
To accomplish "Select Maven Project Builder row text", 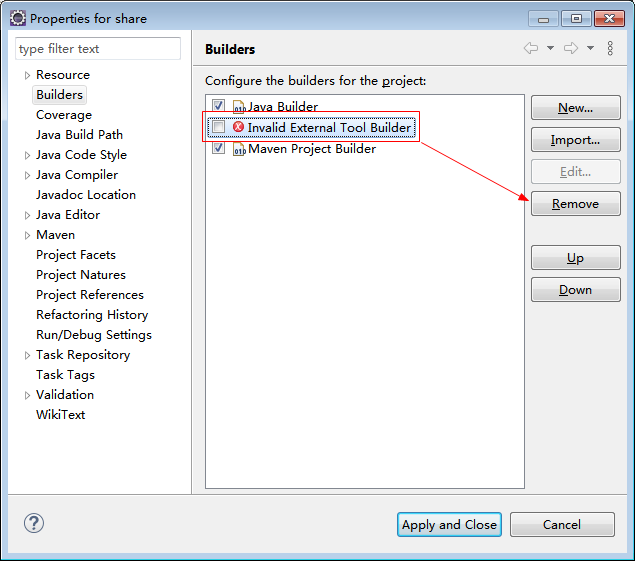I will 312,149.
